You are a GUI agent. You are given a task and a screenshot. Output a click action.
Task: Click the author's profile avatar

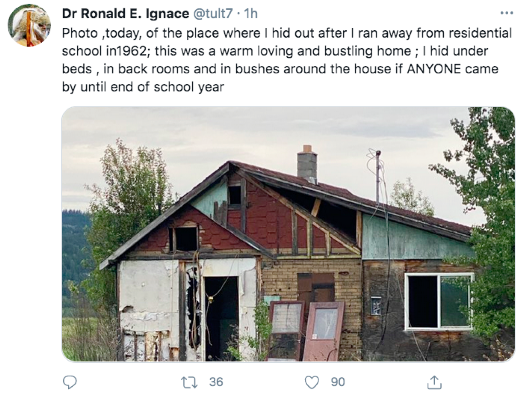tap(29, 25)
